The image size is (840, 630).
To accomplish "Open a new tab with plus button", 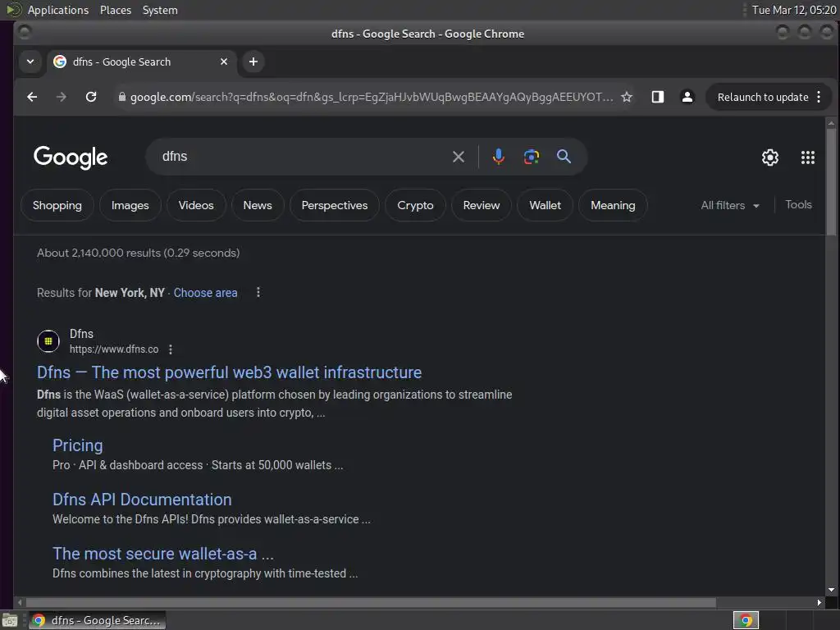I will click(253, 62).
